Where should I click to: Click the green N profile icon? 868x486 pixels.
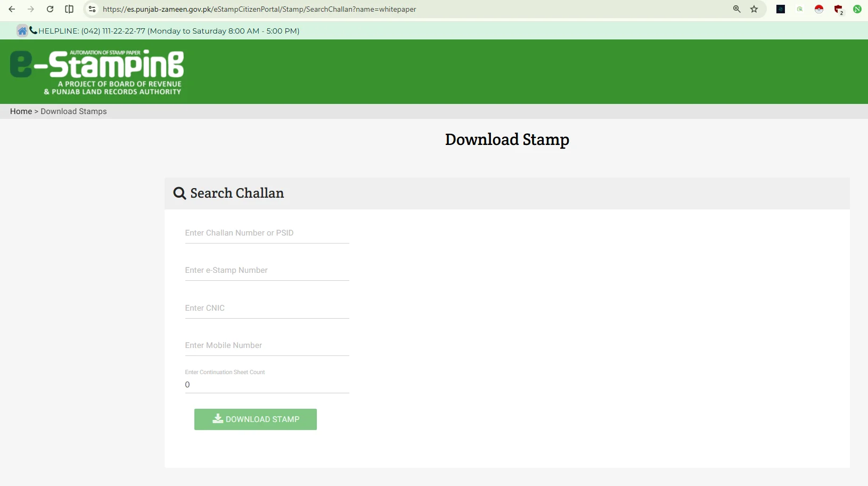point(857,9)
